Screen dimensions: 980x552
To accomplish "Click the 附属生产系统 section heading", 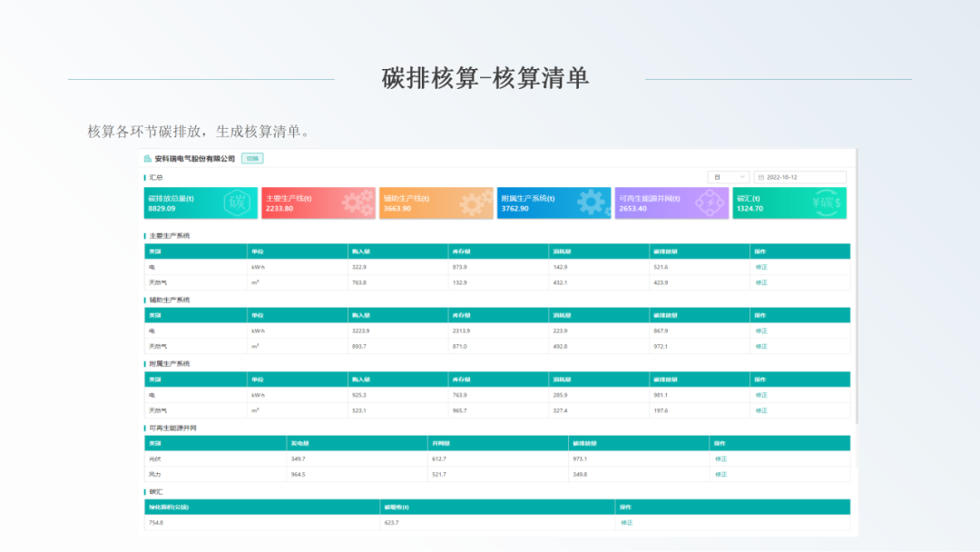I will (170, 364).
